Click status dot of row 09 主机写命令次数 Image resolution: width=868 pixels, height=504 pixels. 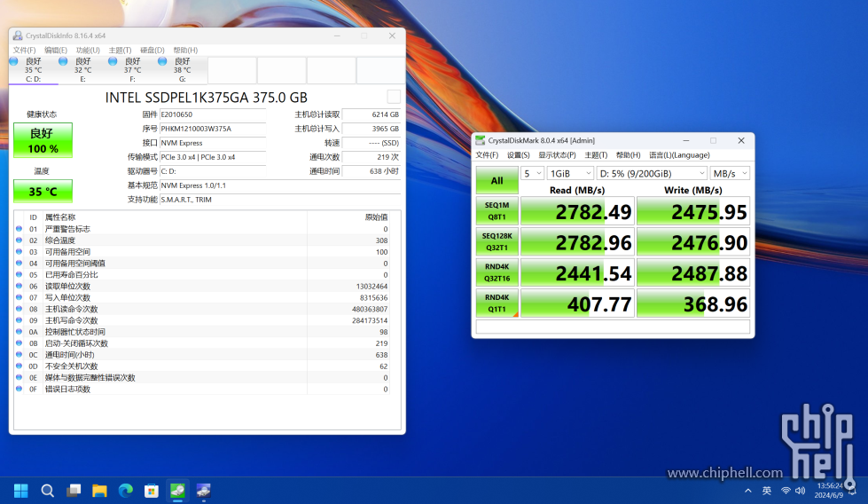pyautogui.click(x=20, y=320)
